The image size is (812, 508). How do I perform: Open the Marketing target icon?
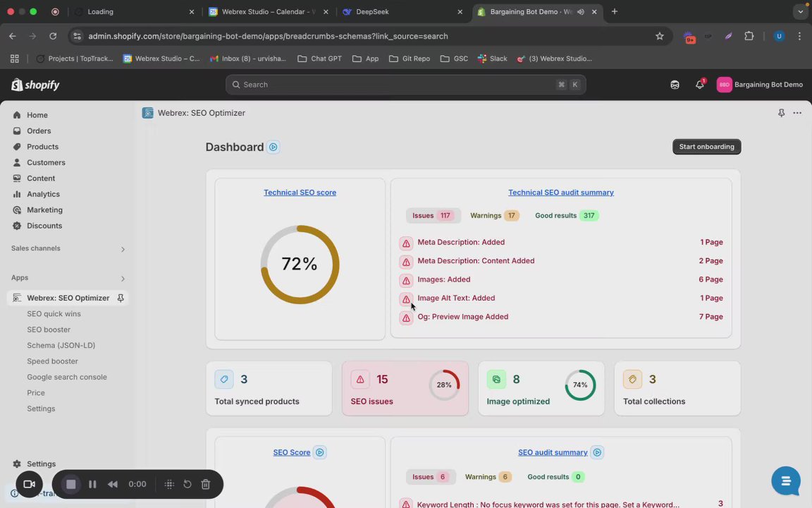tap(17, 210)
